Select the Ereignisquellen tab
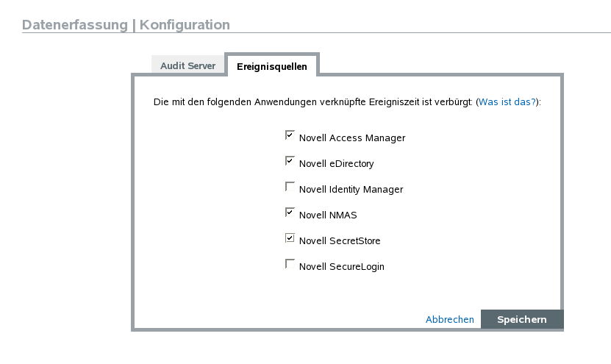 coord(271,66)
